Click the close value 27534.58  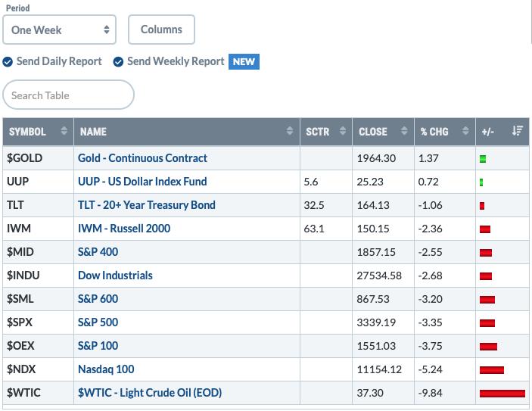click(379, 276)
